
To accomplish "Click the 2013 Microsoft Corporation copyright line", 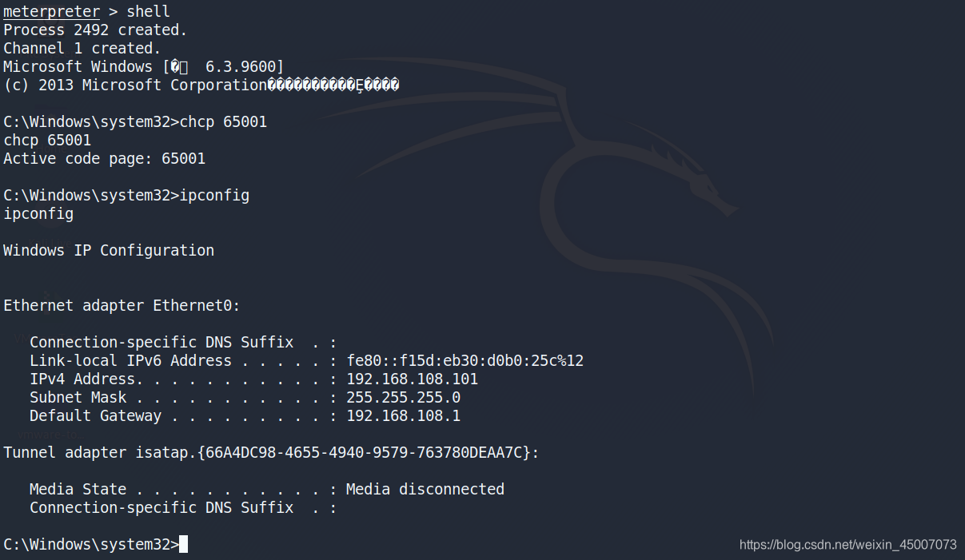I will [x=201, y=85].
